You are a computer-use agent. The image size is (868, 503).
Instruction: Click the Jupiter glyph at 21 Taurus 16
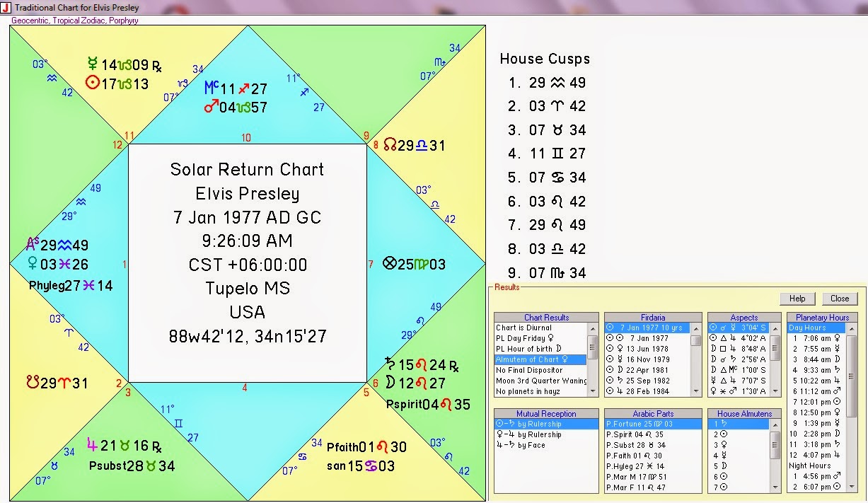click(92, 446)
